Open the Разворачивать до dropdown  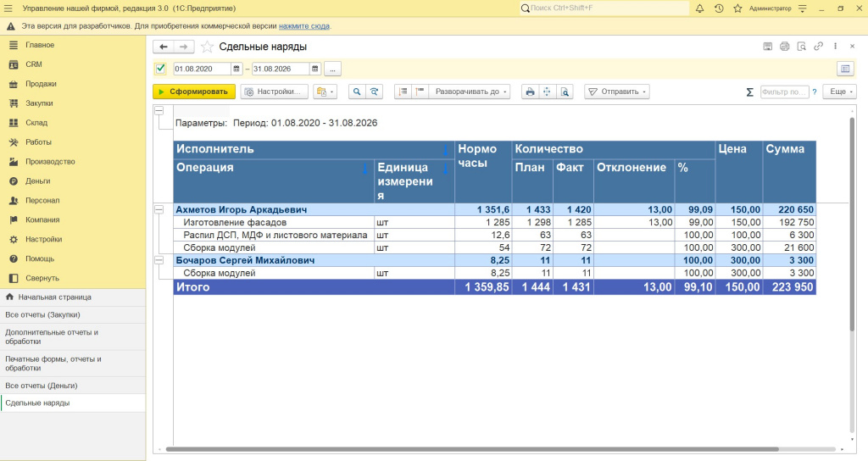(x=470, y=92)
